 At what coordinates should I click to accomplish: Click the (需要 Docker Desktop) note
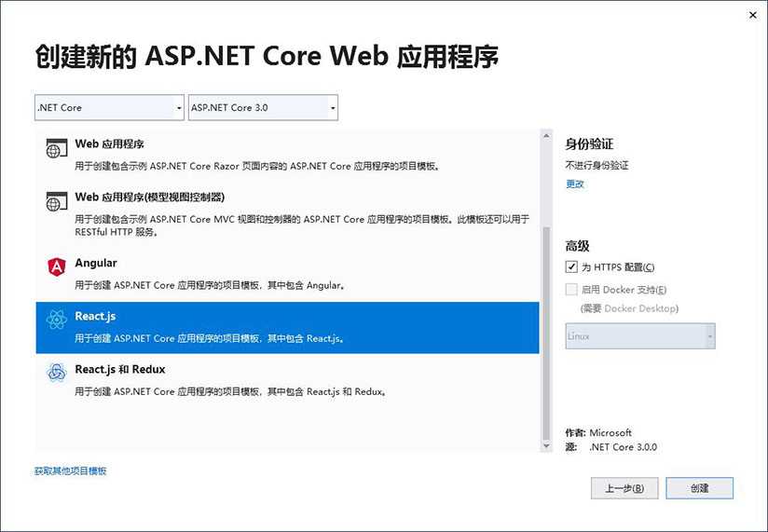point(629,308)
